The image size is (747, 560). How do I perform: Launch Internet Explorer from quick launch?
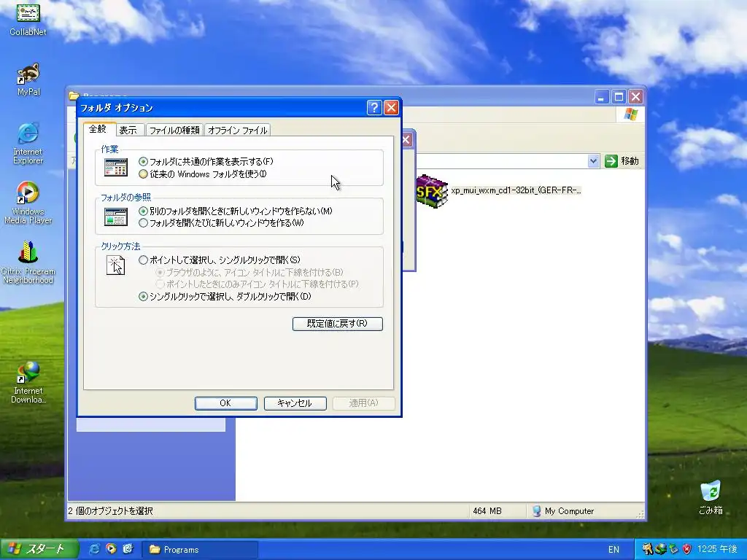point(94,549)
